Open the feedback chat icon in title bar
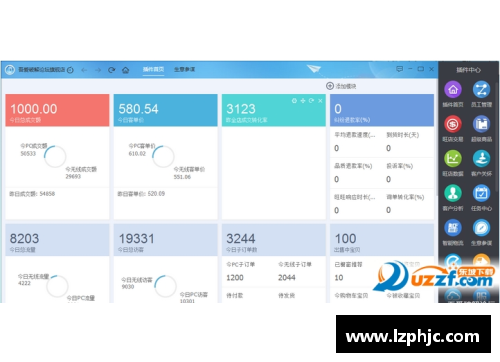Viewport: 500px width, 362px height. click(399, 69)
